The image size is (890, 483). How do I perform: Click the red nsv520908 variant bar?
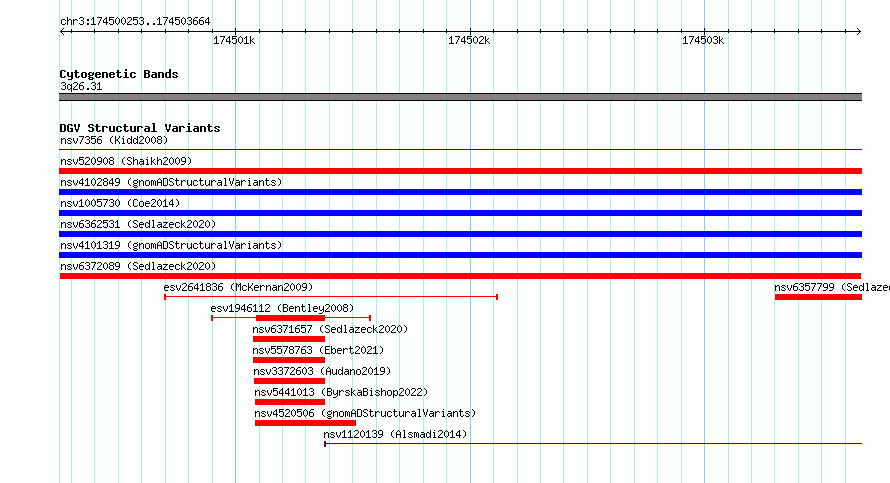tap(460, 171)
